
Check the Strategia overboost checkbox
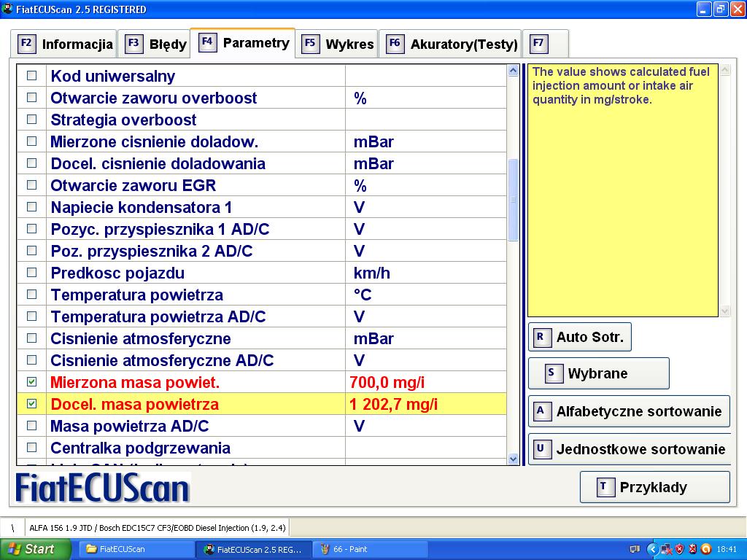[x=32, y=120]
